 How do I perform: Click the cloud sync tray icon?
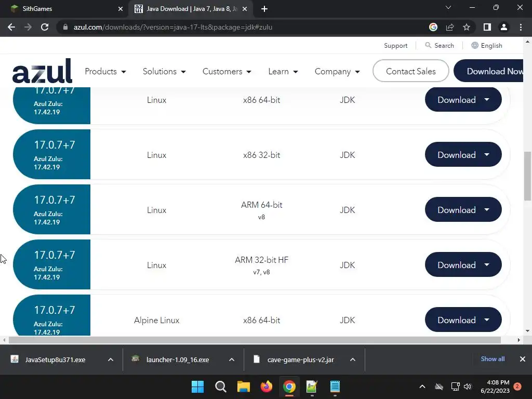click(x=439, y=387)
